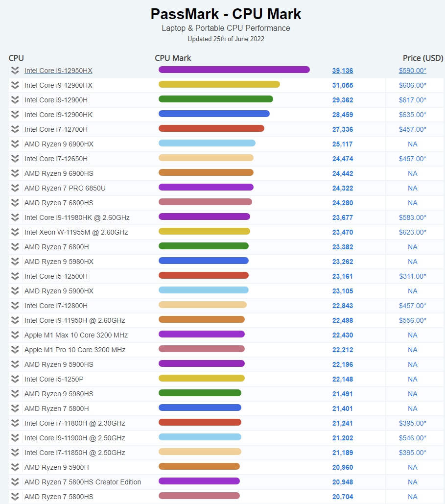
Task: Click the yellow bar for i9-12900HX
Action: pos(219,84)
